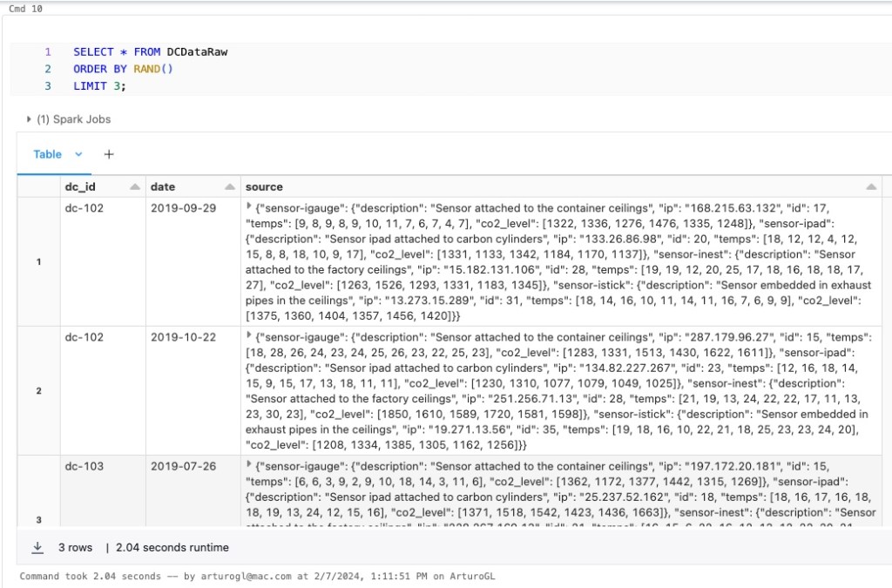The height and width of the screenshot is (588, 892).
Task: Click the plus icon to add visualization
Action: point(109,154)
